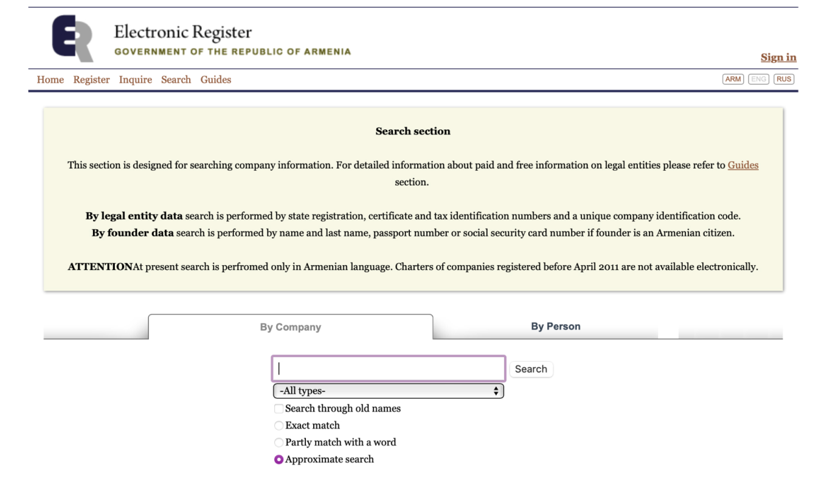The height and width of the screenshot is (504, 827).
Task: Follow the Guides link in the info box
Action: click(x=743, y=165)
